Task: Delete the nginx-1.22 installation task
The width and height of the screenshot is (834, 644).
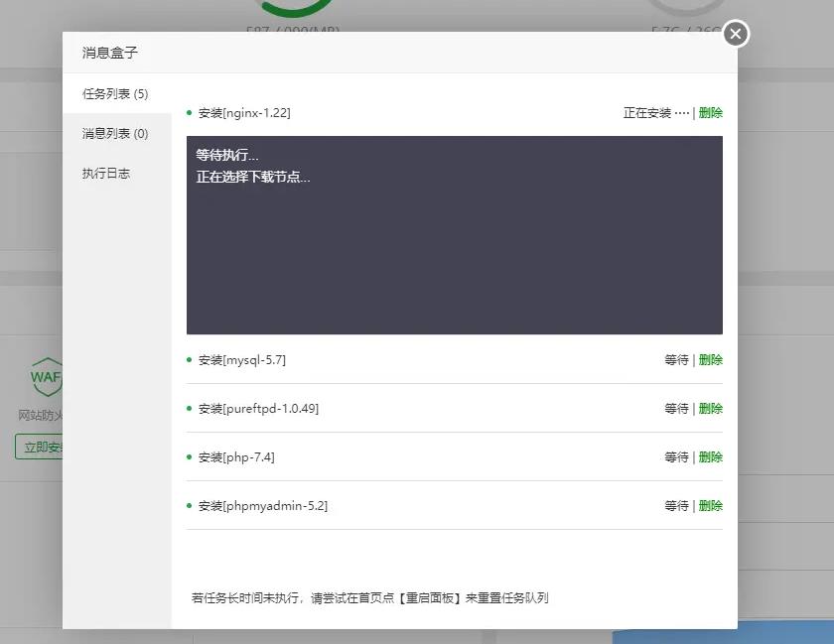Action: point(712,112)
